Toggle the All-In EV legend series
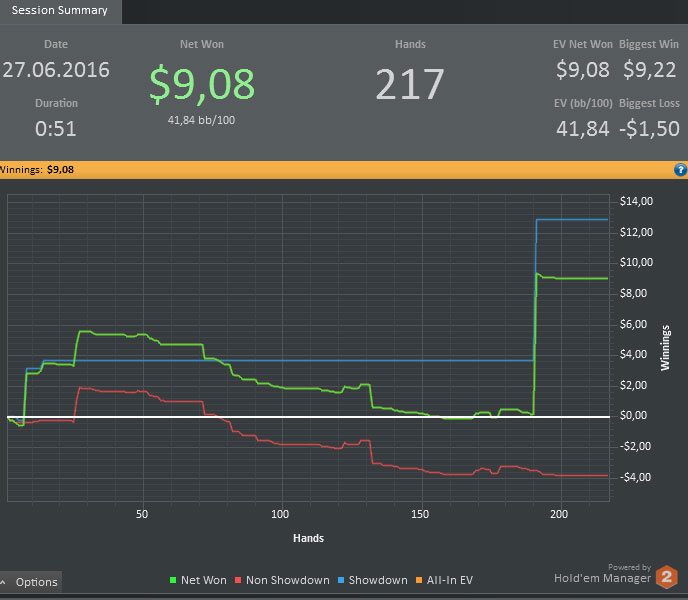The height and width of the screenshot is (600, 688). click(444, 580)
